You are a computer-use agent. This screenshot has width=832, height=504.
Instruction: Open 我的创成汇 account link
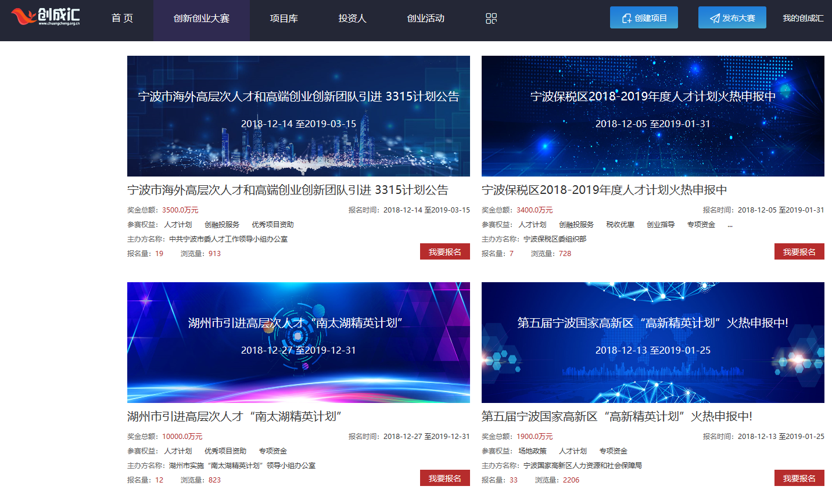(x=802, y=19)
